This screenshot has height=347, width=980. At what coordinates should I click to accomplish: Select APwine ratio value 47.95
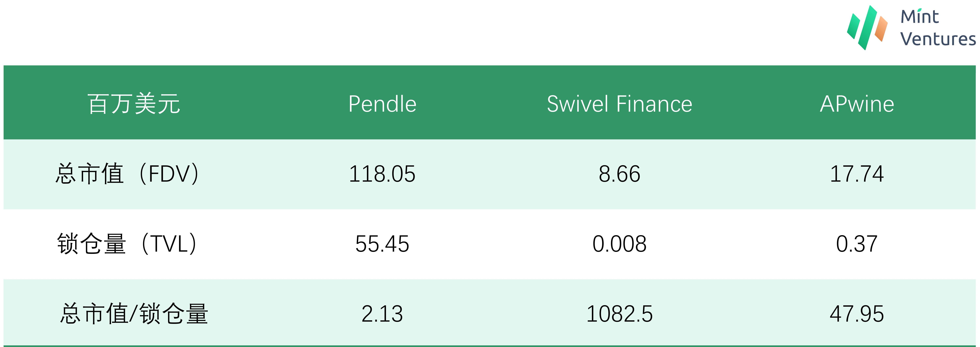[857, 314]
